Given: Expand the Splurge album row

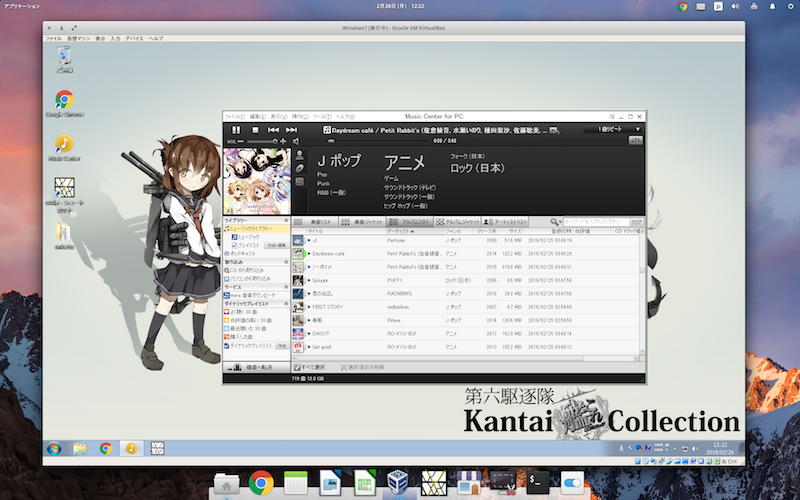Looking at the screenshot, I should (309, 280).
